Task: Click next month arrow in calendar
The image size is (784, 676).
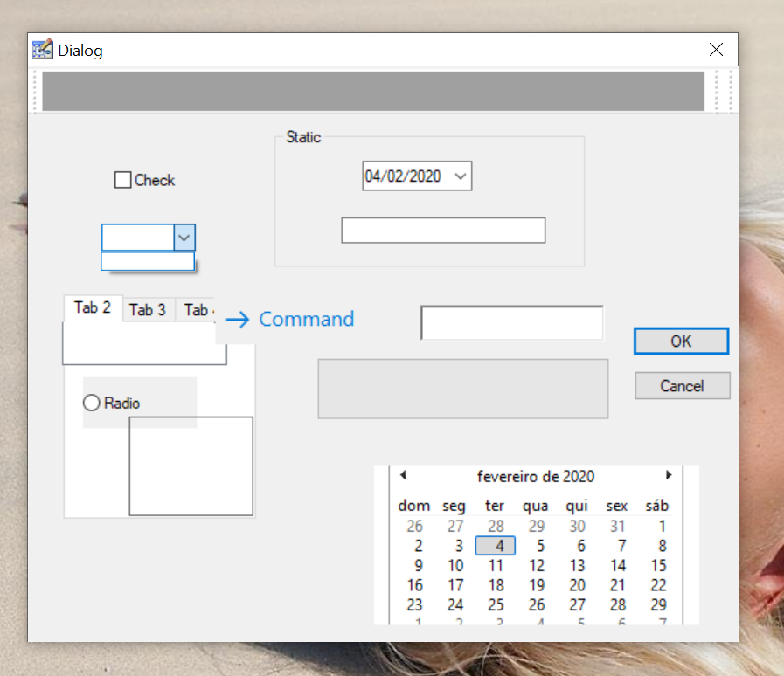Action: pos(669,475)
